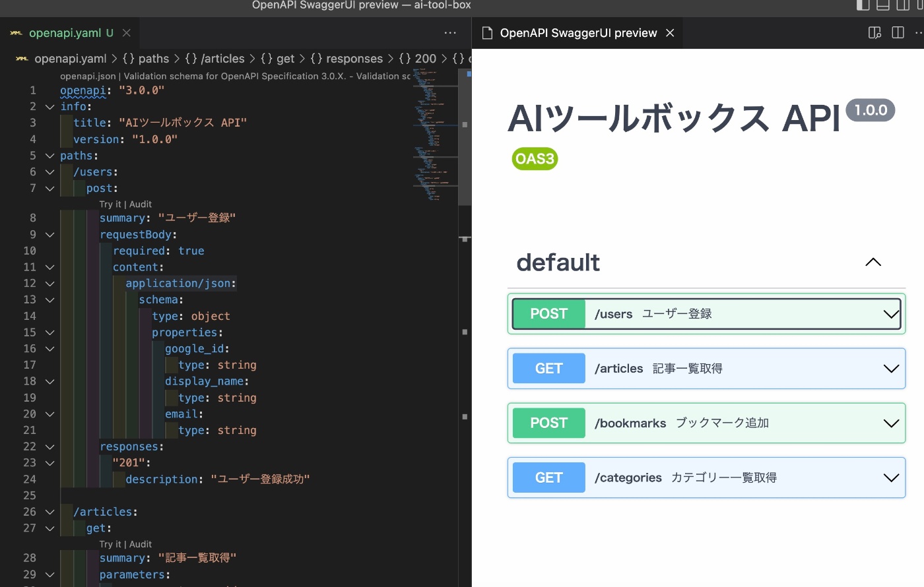Fold the parameters block at line 29
The image size is (924, 587).
[x=49, y=574]
